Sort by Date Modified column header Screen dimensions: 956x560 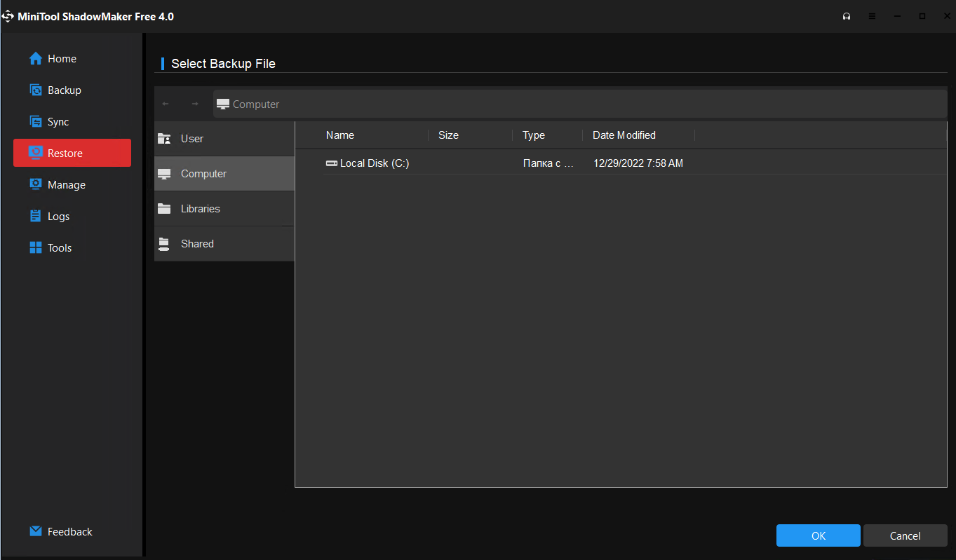tap(624, 135)
